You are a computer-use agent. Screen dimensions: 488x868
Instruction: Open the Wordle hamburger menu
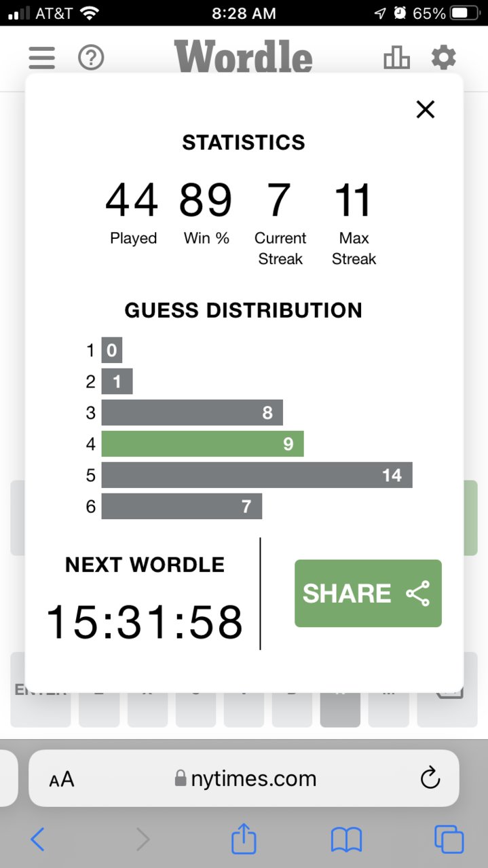[41, 58]
